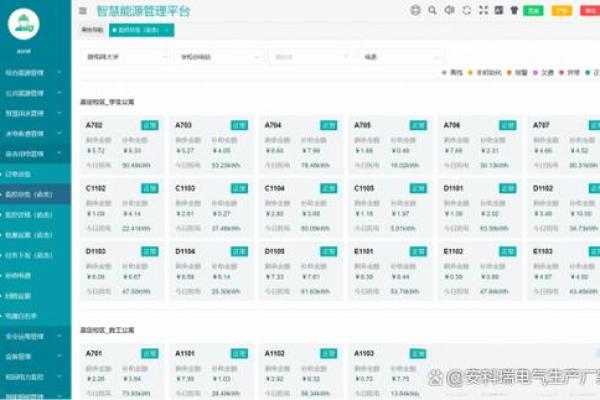Click the refresh icon in the header
The width and height of the screenshot is (600, 400).
click(466, 11)
